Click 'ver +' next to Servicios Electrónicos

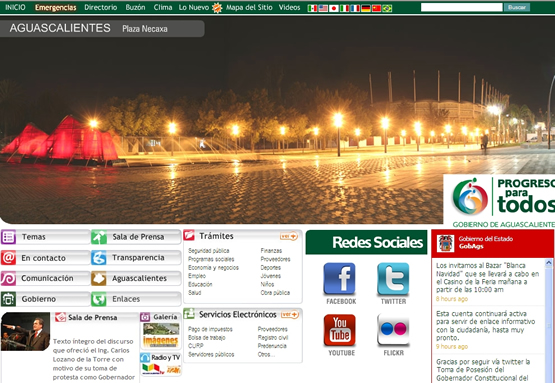click(290, 314)
